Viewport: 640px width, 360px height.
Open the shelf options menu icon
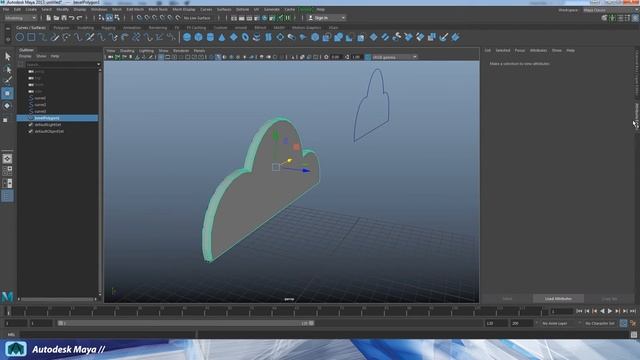[8, 40]
